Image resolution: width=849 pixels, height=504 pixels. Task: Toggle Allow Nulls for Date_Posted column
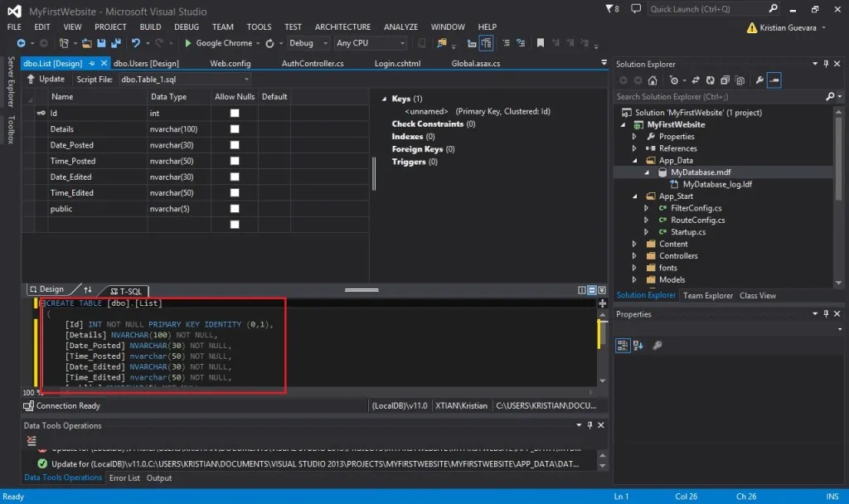[235, 145]
